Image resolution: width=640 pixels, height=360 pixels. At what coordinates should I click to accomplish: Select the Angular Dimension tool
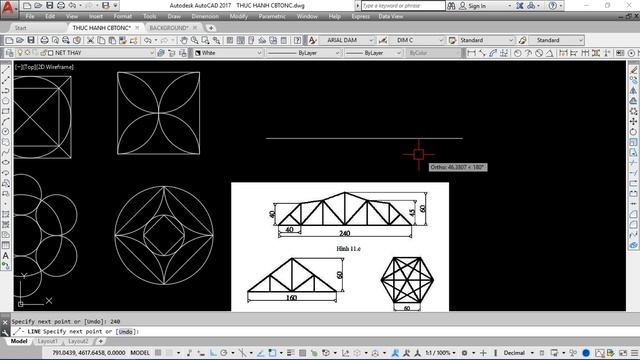pyautogui.click(x=550, y=53)
